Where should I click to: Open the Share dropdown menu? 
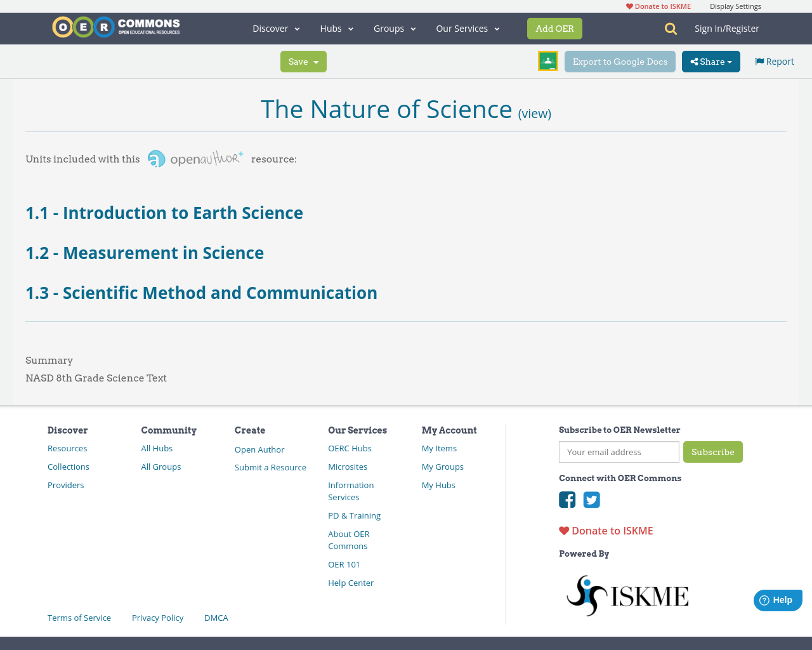(x=710, y=61)
